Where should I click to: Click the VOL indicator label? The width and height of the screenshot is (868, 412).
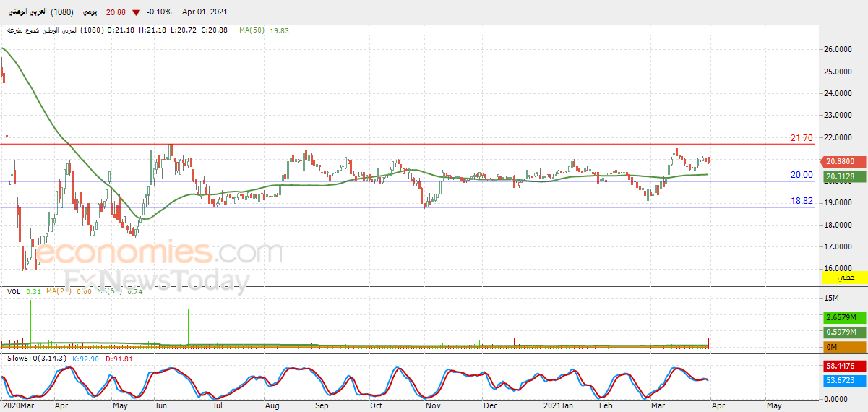point(14,291)
